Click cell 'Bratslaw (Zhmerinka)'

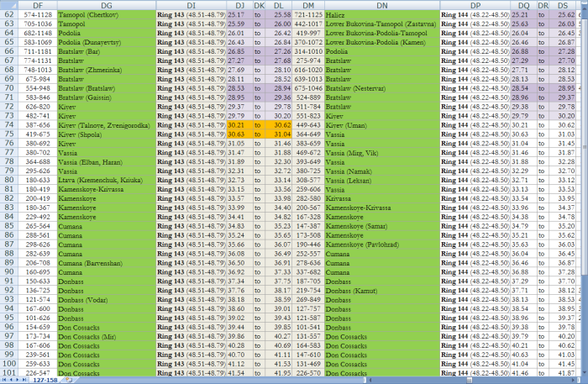click(x=107, y=70)
